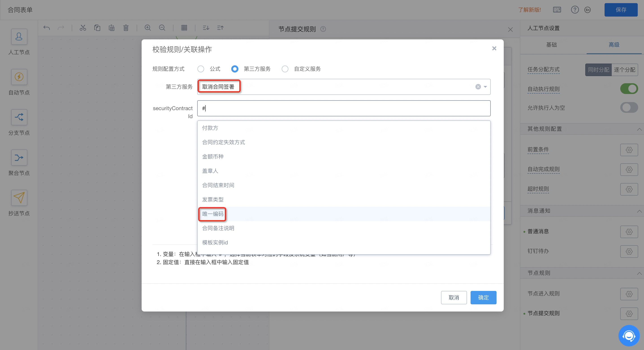Click the undo arrow in toolbar
The height and width of the screenshot is (350, 644).
tap(47, 28)
